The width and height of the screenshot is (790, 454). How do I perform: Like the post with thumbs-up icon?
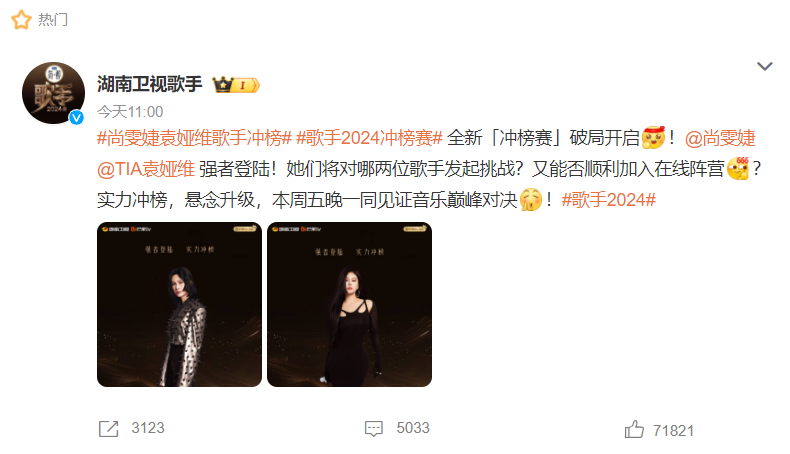tap(634, 430)
